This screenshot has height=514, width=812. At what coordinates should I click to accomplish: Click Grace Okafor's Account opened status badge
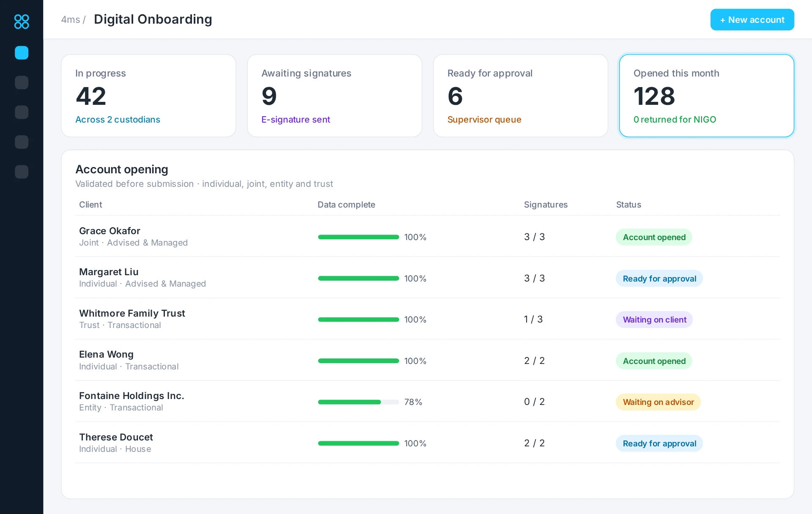pyautogui.click(x=654, y=237)
